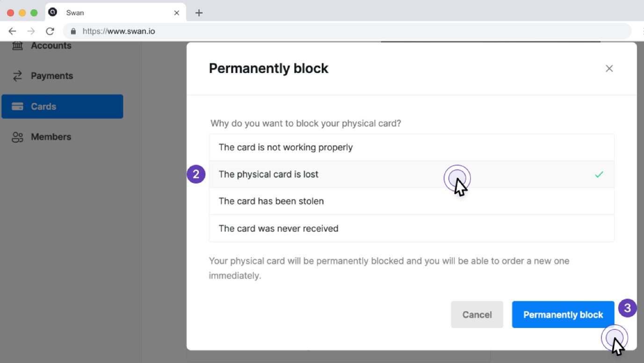Select 'The card is not working properly'
644x363 pixels.
tap(285, 148)
